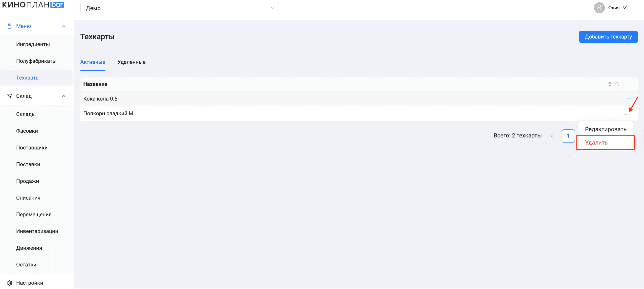The image size is (644, 289).
Task: Click the Добавить техкарту button
Action: point(608,37)
